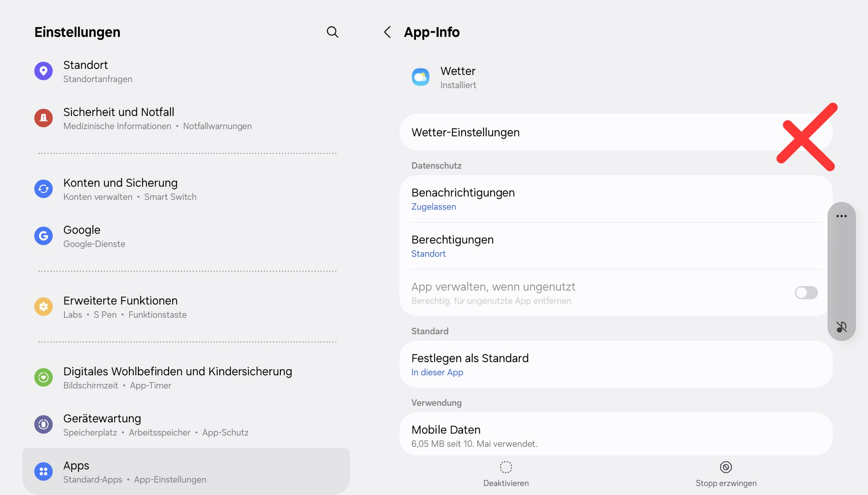
Task: Go back with App-Info arrow
Action: 387,32
